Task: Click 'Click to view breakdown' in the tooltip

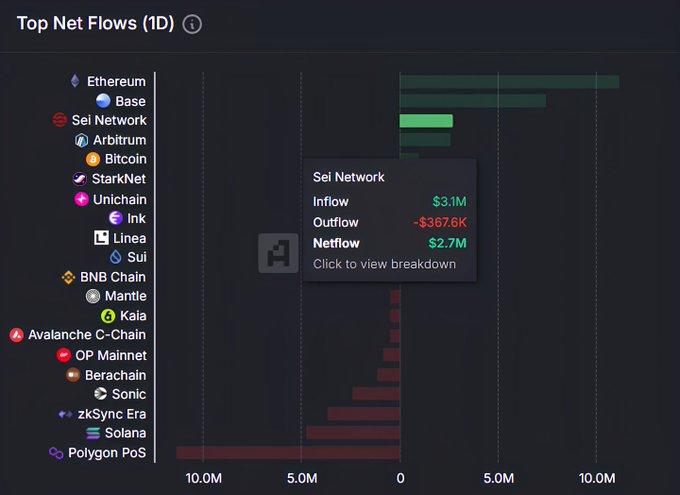Action: tap(384, 264)
